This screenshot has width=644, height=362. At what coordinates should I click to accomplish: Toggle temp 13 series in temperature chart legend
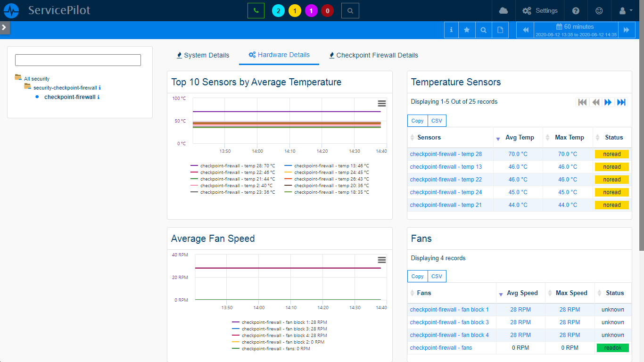point(326,166)
